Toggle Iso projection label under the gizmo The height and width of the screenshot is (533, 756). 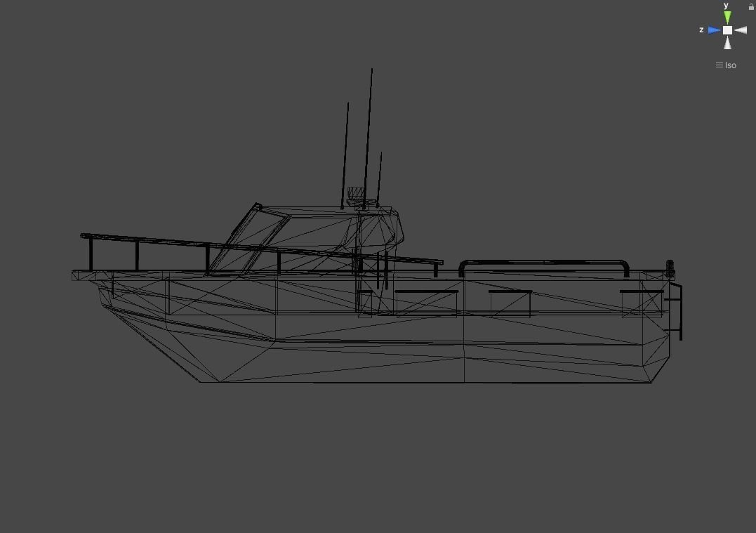[x=726, y=65]
